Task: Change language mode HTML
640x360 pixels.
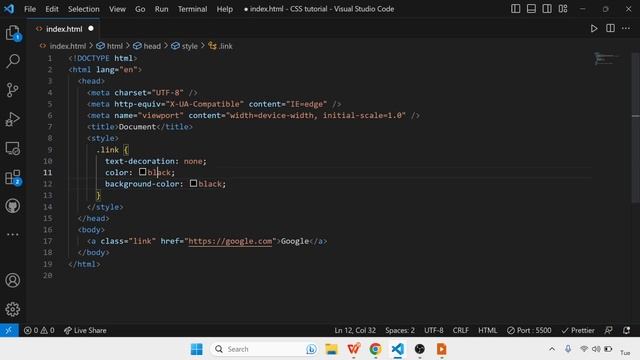Action: coord(487,330)
